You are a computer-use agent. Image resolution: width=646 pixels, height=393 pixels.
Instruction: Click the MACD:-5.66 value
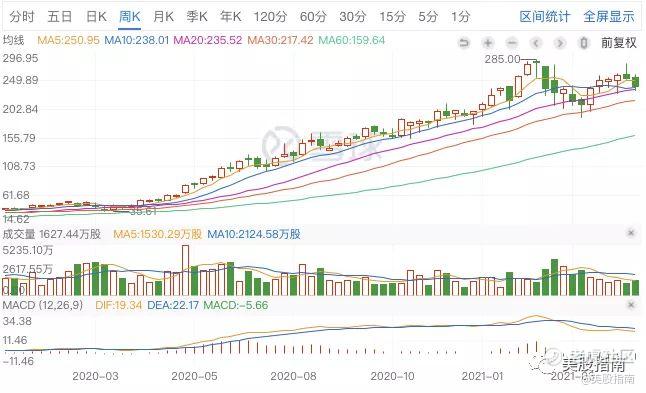pos(236,305)
